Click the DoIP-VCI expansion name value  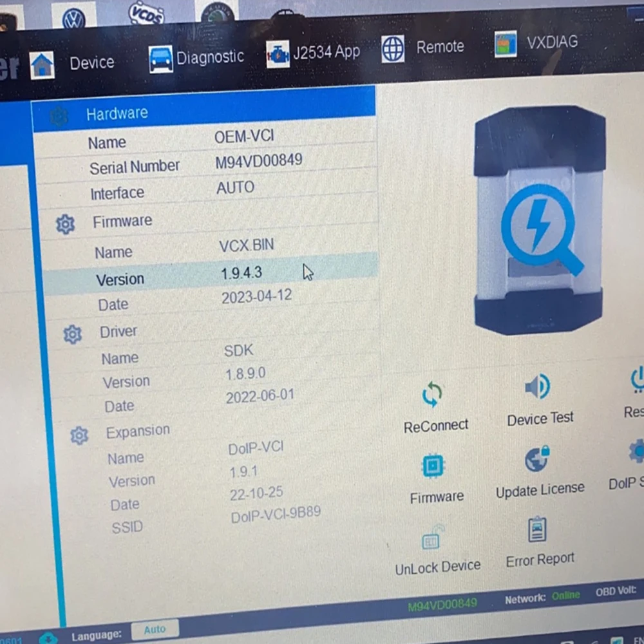256,448
